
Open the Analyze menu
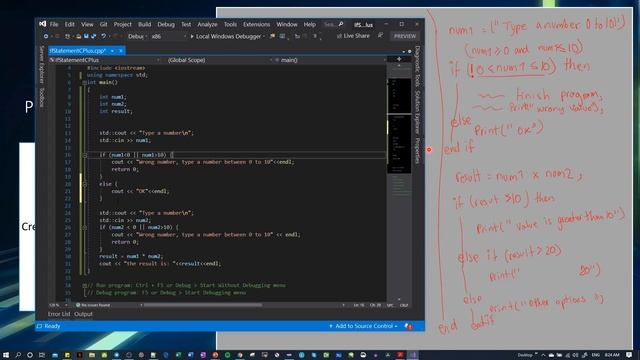click(207, 24)
